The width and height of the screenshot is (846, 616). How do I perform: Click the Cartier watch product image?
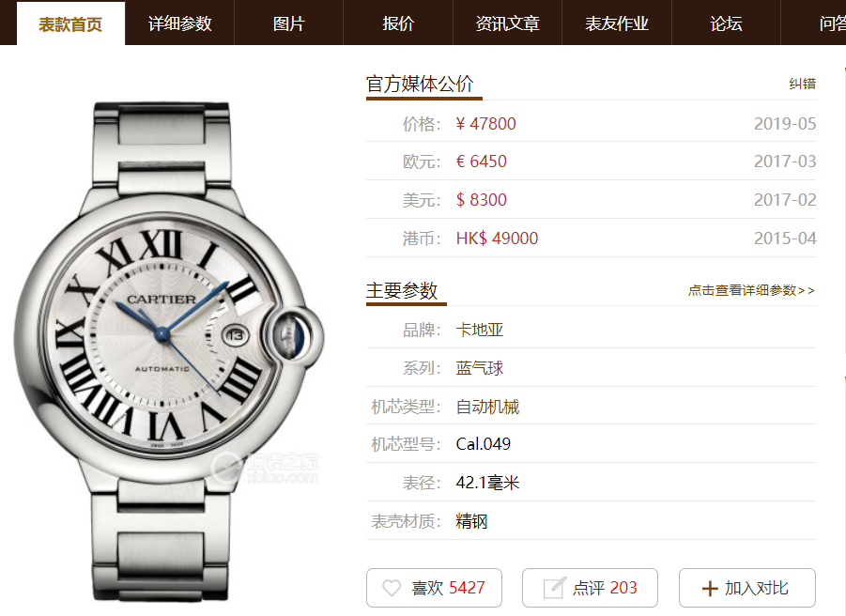pyautogui.click(x=168, y=350)
